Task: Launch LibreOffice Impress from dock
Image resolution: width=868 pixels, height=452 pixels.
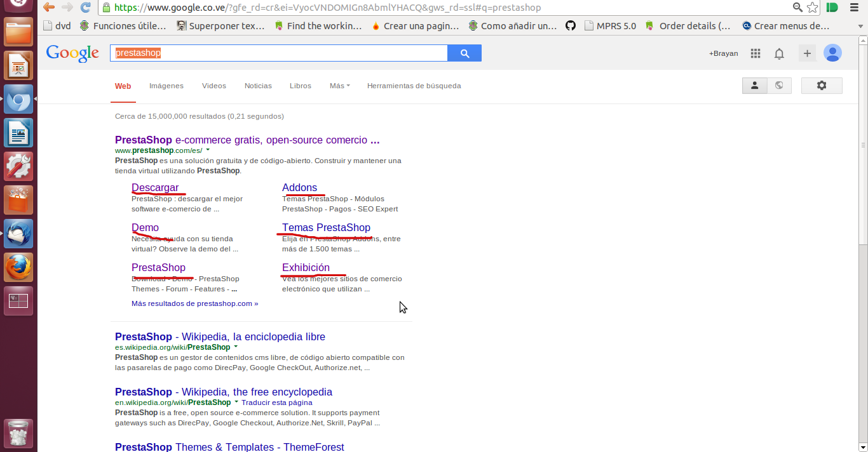Action: [18, 65]
